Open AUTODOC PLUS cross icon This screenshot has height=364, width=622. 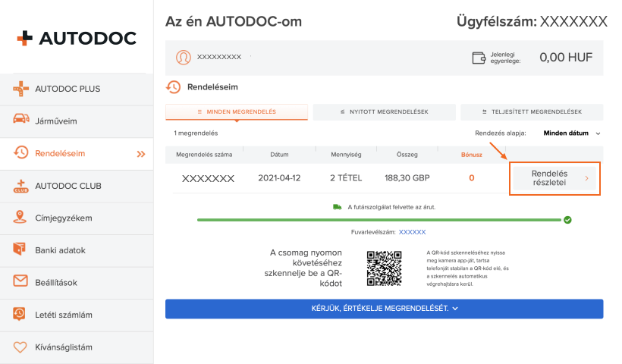coord(20,89)
